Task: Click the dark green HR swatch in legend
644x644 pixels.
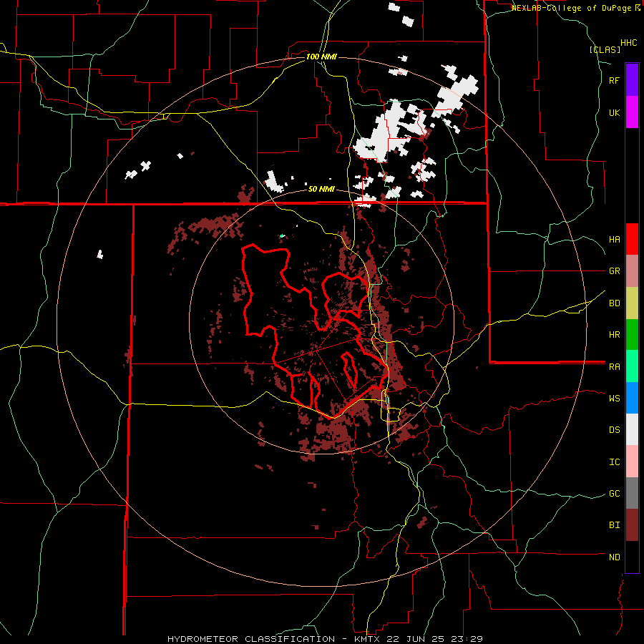Action: coord(632,335)
